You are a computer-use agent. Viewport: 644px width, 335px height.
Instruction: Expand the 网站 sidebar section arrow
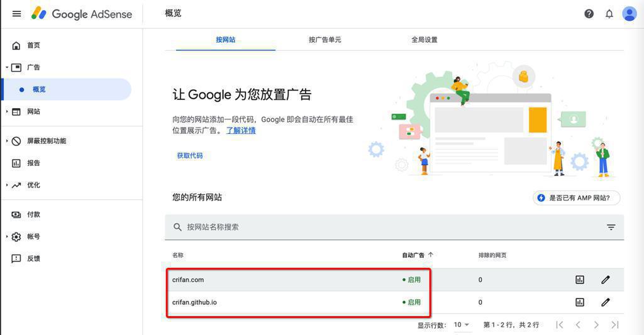[x=7, y=112]
